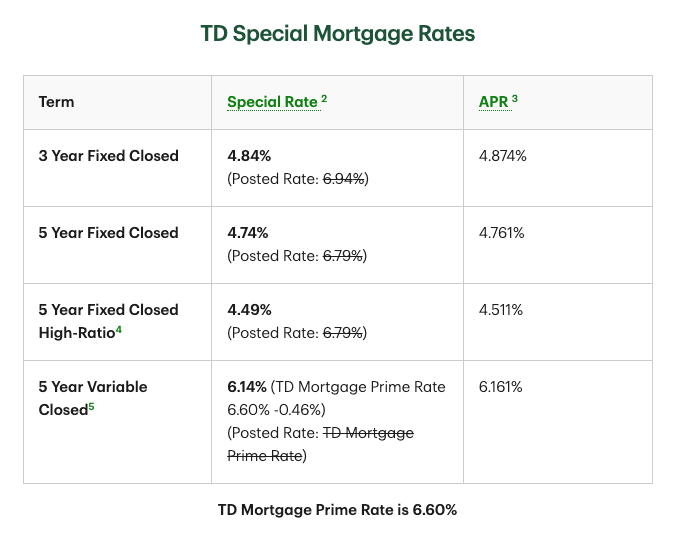Click the 6.161% APR value
This screenshot has height=537, width=677.
click(501, 387)
